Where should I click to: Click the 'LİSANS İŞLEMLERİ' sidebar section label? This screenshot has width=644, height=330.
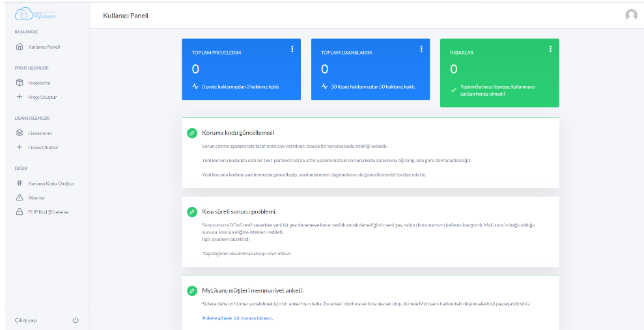point(32,118)
